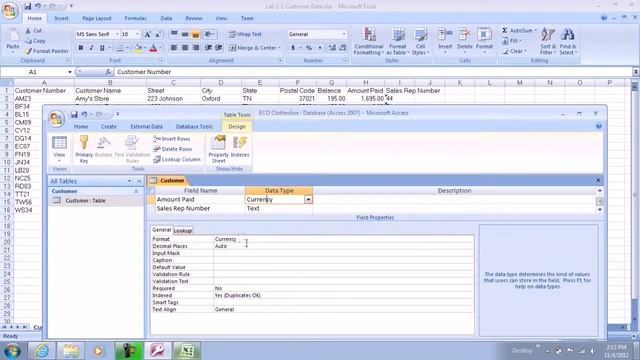Open the Excel Name Box dropdown arrow
Image resolution: width=640 pixels, height=360 pixels.
pos(70,72)
